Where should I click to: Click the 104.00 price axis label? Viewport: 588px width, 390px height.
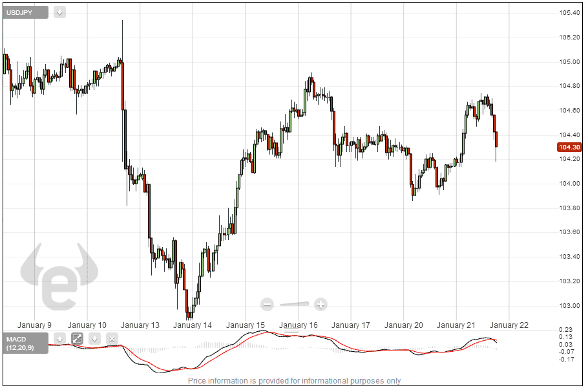click(x=569, y=184)
